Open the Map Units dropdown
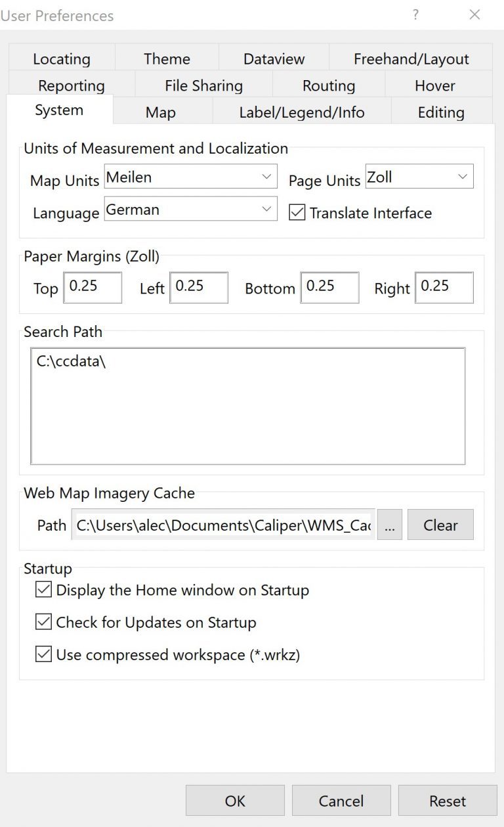 [266, 176]
